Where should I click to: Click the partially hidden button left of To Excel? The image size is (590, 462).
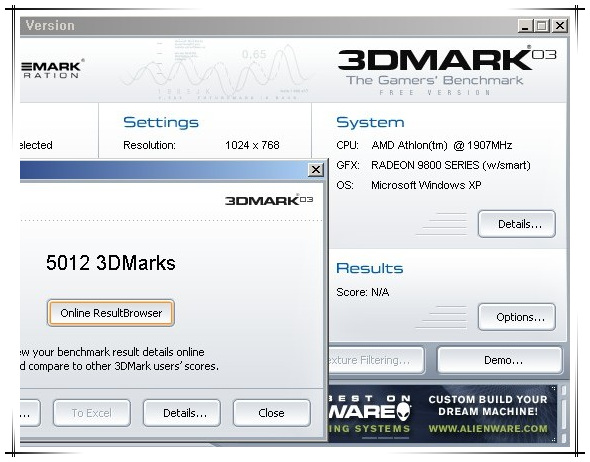coord(30,413)
